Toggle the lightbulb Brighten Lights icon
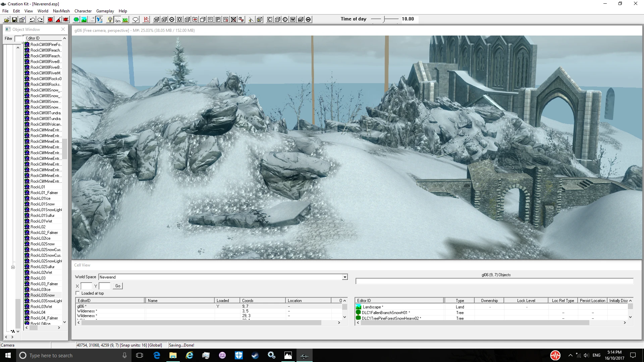The width and height of the screenshot is (644, 362). tap(110, 19)
